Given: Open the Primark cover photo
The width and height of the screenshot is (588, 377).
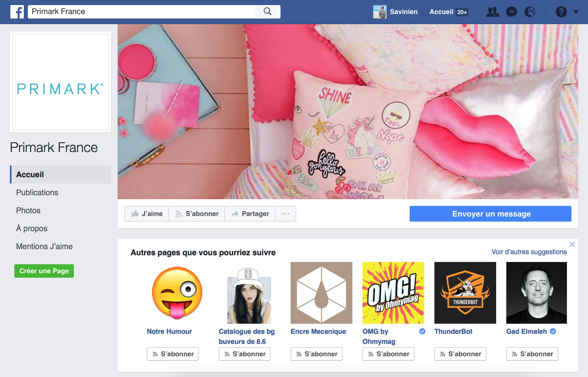Looking at the screenshot, I should 348,112.
